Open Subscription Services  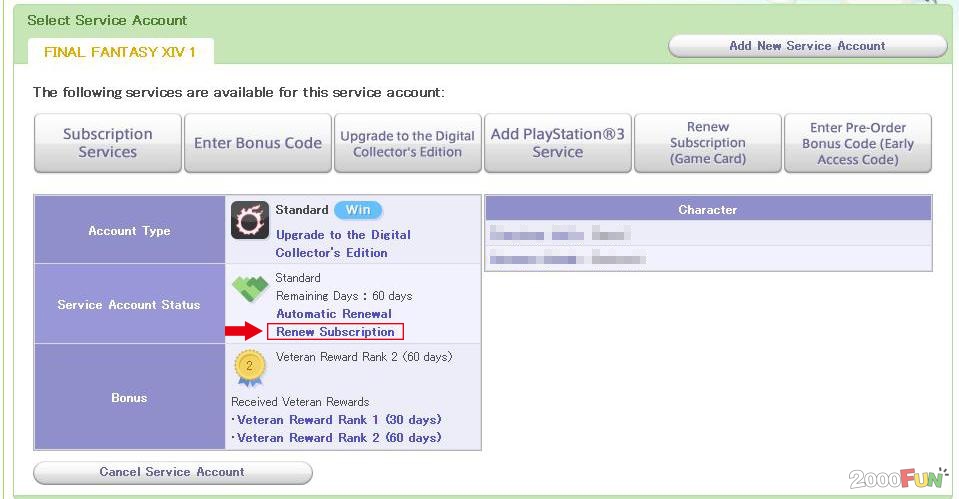108,143
